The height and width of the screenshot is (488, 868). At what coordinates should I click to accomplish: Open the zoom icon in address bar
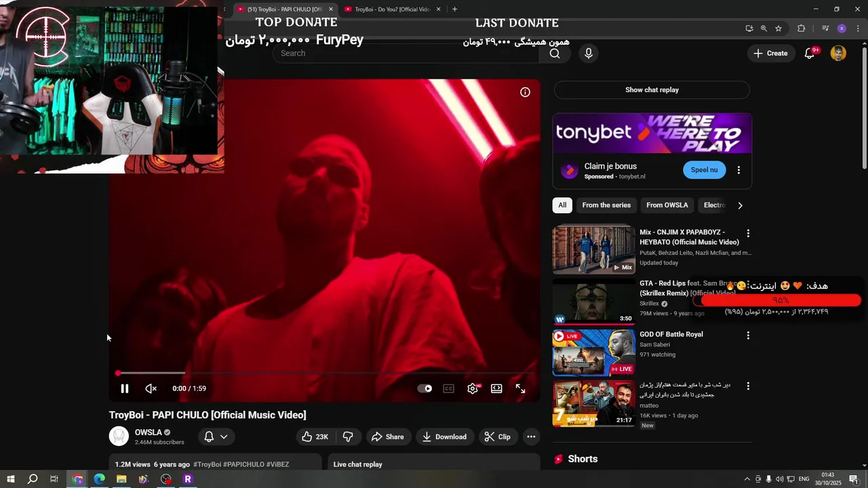pyautogui.click(x=764, y=28)
